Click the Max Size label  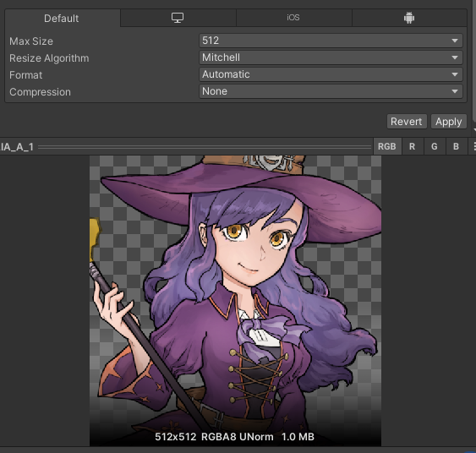click(x=31, y=41)
